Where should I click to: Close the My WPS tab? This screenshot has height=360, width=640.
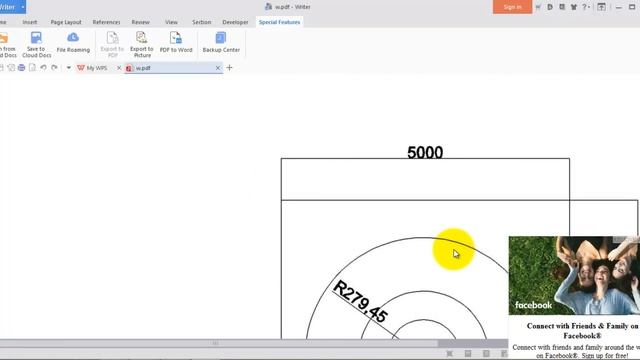119,68
